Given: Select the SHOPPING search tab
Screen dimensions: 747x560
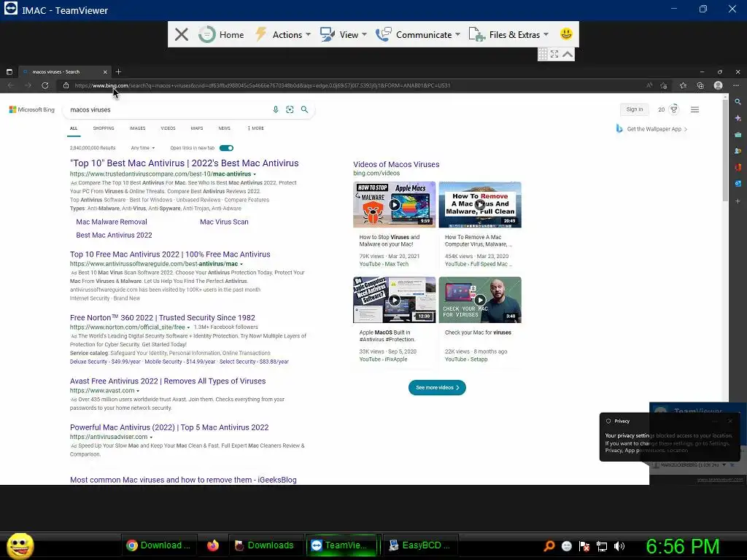Looking at the screenshot, I should pyautogui.click(x=104, y=128).
